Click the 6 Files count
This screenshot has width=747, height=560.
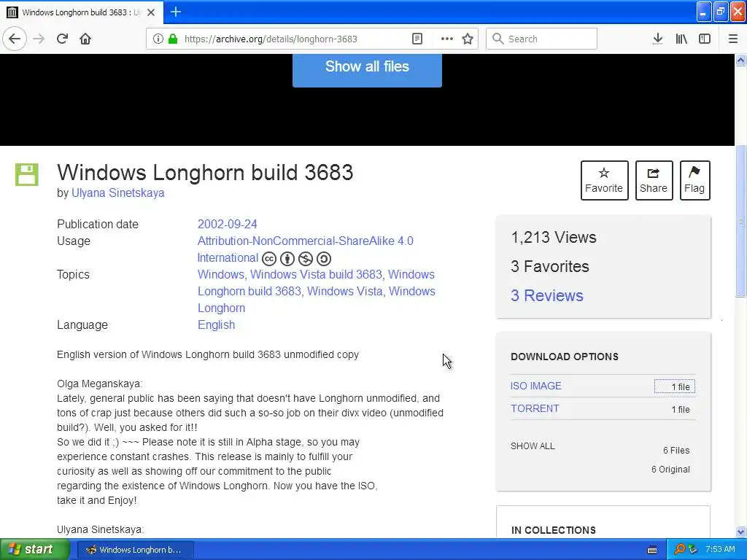[x=676, y=451]
